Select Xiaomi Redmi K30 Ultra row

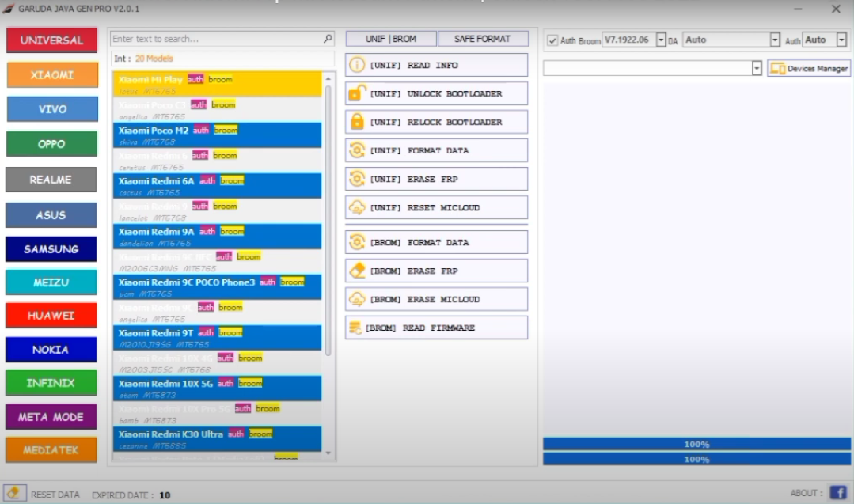tap(218, 438)
